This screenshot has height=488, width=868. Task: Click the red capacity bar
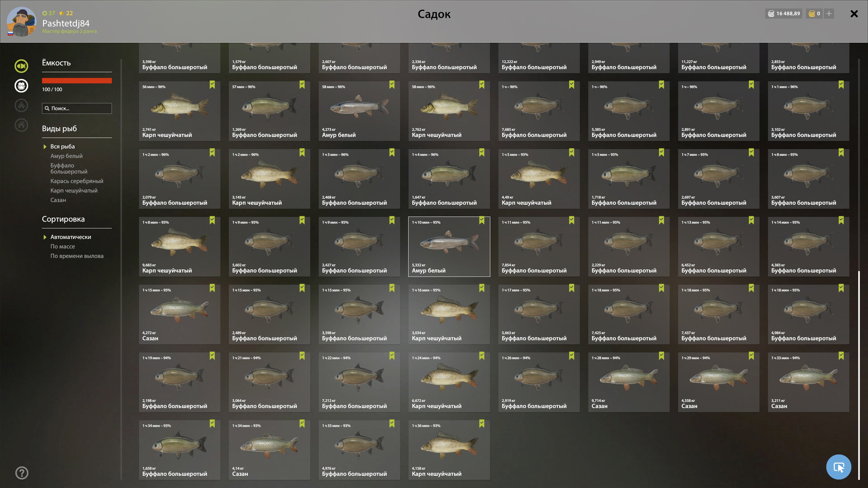point(77,81)
